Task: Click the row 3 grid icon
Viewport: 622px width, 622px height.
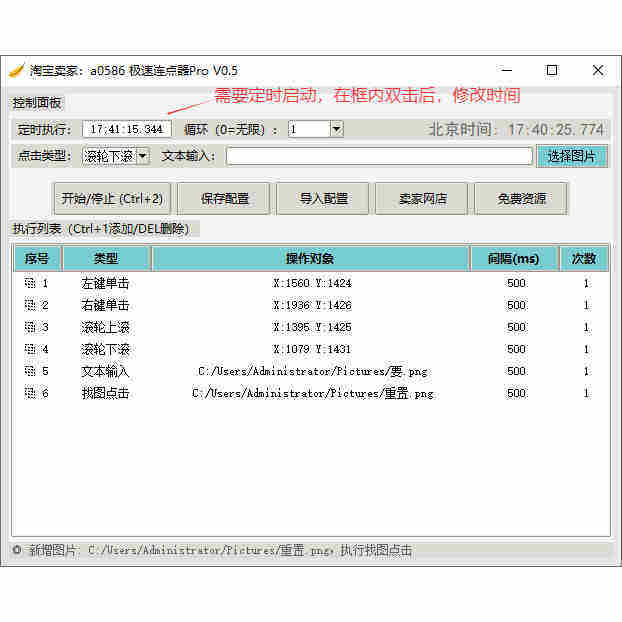Action: (30, 327)
